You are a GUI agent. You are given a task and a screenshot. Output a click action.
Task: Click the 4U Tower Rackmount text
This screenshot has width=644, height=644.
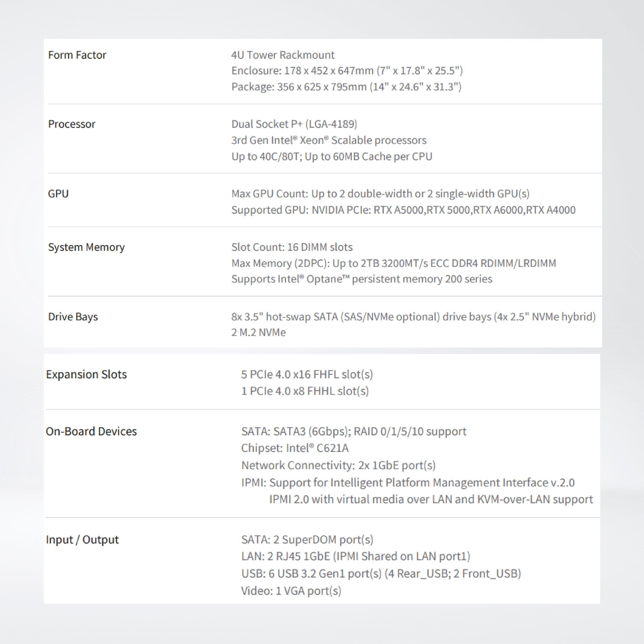click(x=283, y=55)
